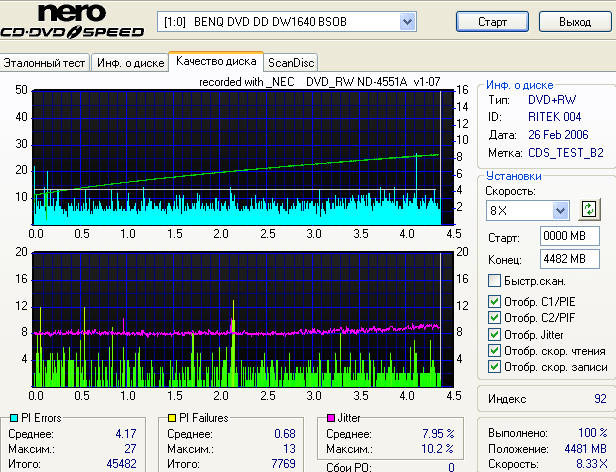Toggle Отобр. C2/PIF checkbox

(494, 318)
